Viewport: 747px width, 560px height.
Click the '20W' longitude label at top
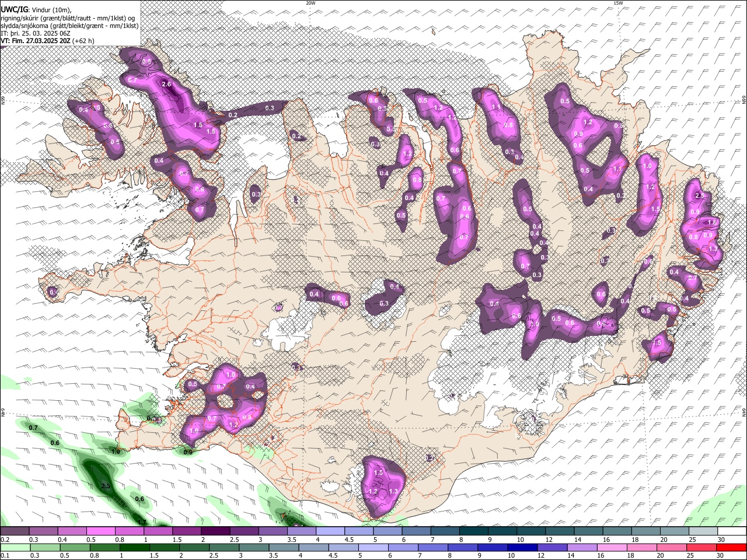310,2
